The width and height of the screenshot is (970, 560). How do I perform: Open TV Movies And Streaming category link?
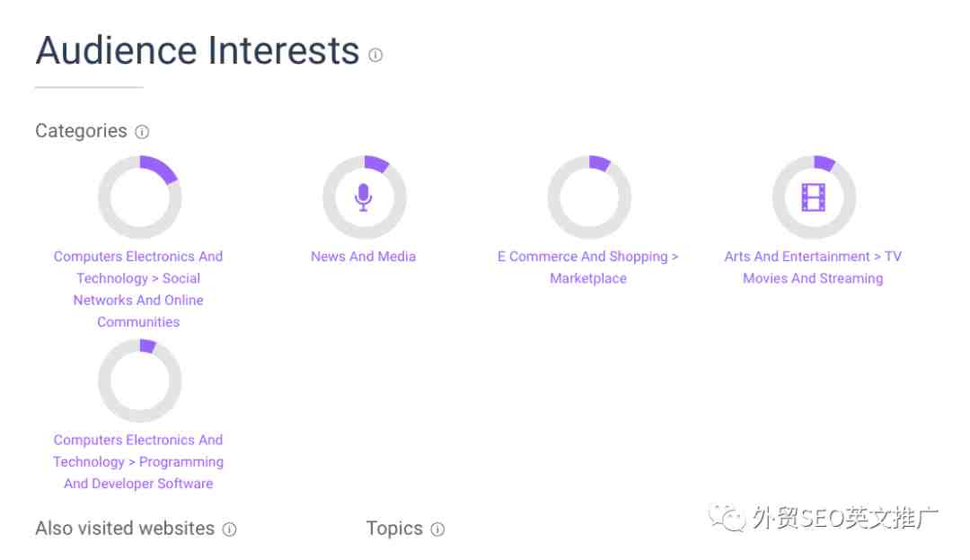point(813,267)
